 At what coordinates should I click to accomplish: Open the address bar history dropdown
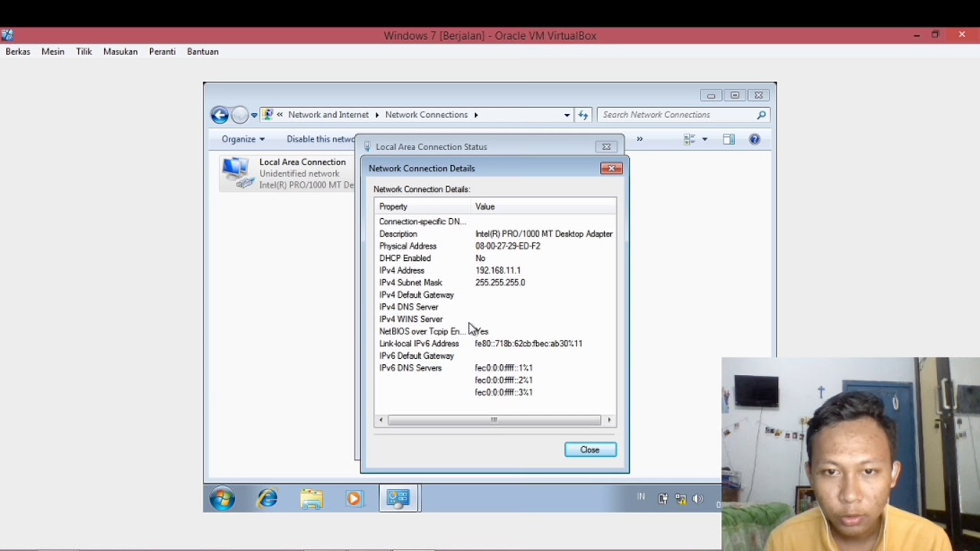coord(567,115)
